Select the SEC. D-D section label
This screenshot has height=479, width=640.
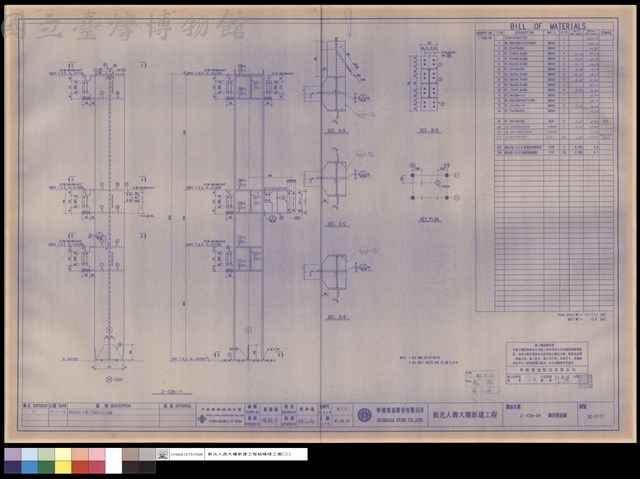coord(337,317)
